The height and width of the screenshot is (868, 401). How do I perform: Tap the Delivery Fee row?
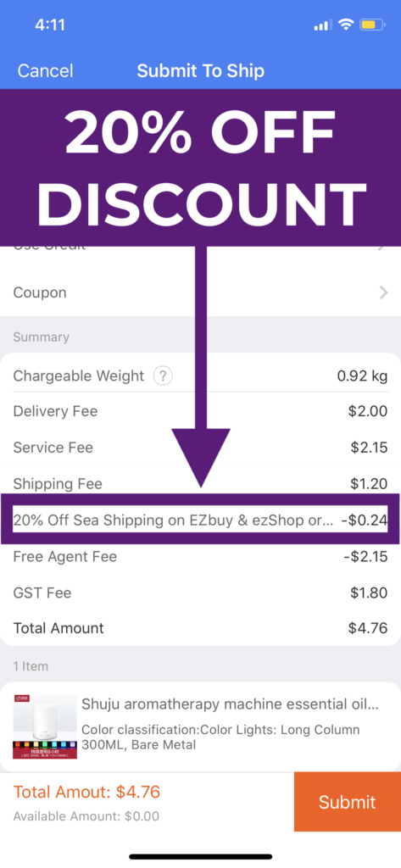(200, 411)
